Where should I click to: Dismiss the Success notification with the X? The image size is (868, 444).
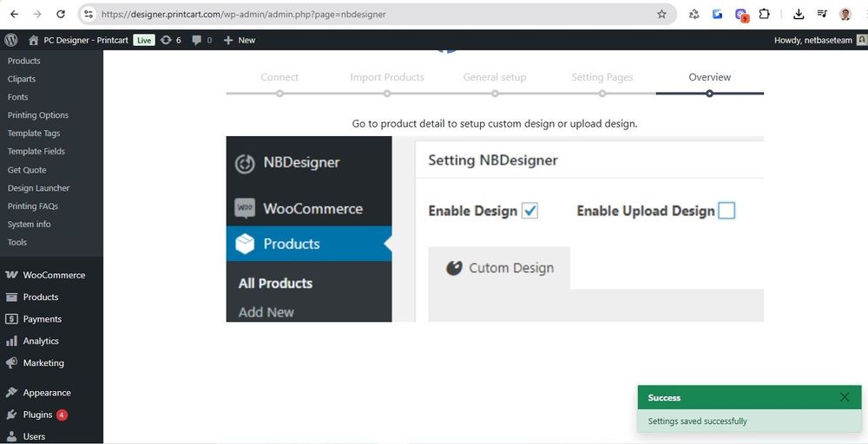845,397
